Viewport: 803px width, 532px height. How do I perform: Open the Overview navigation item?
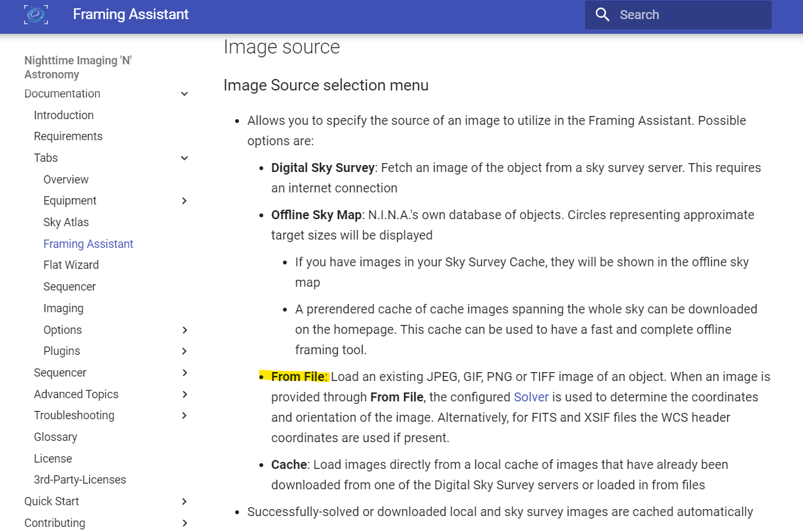pyautogui.click(x=66, y=180)
